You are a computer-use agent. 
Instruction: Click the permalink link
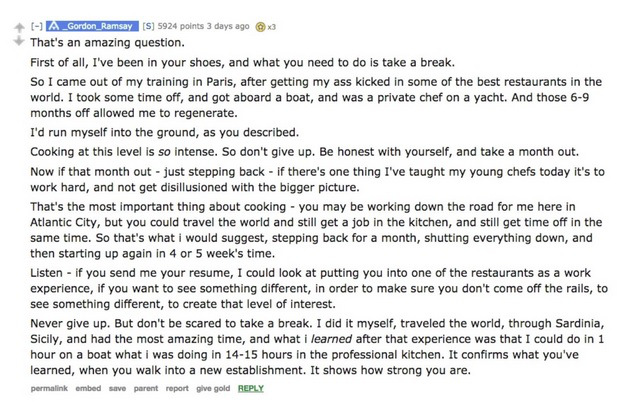click(49, 387)
